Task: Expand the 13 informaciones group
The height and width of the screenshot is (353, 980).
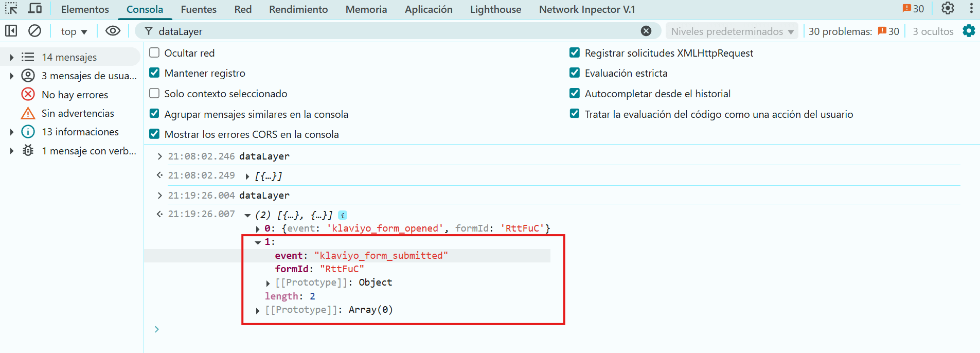Action: tap(11, 132)
